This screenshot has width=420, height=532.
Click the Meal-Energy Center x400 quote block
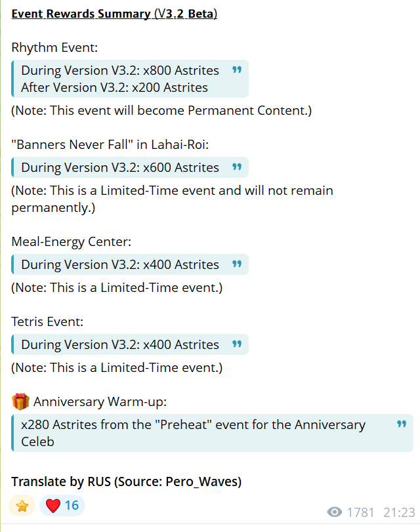coord(130,264)
